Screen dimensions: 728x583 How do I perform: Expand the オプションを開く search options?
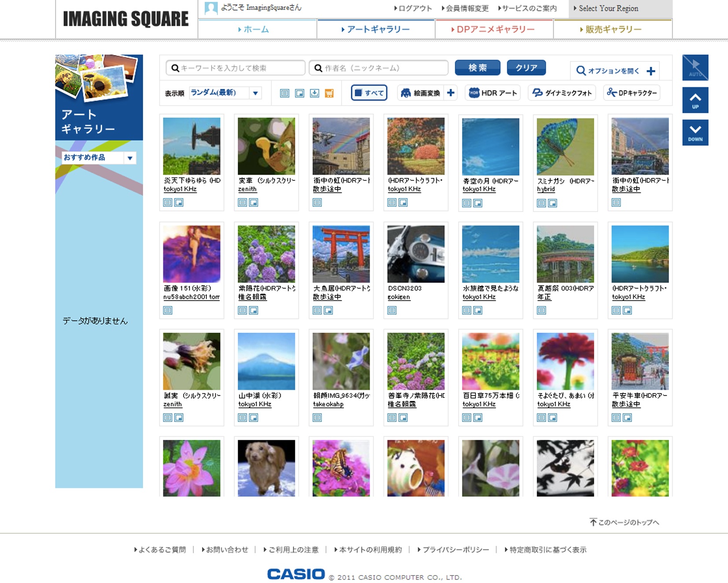tap(615, 71)
